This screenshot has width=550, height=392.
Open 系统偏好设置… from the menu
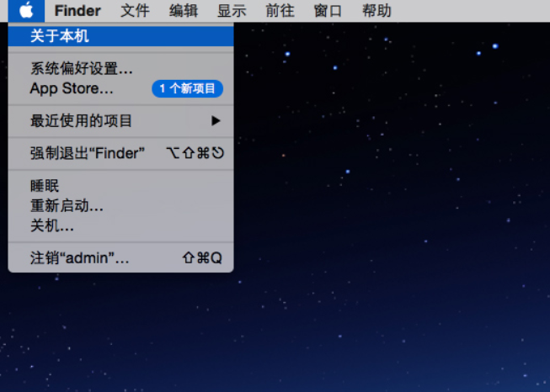[120, 68]
